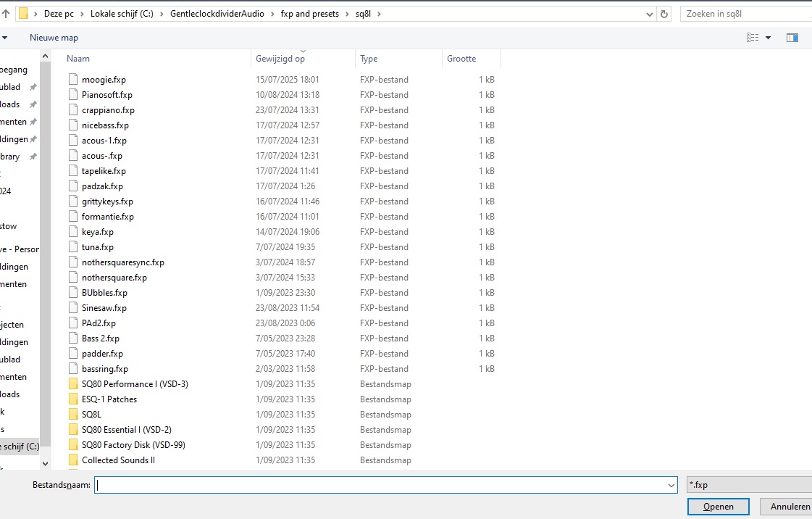The image size is (812, 519).
Task: Click the view layout icon
Action: pyautogui.click(x=753, y=37)
